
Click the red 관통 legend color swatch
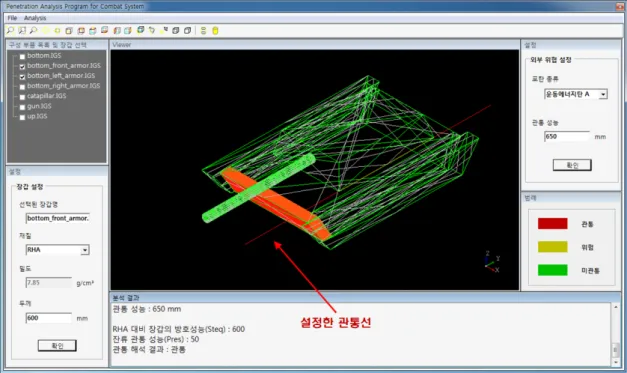[553, 223]
